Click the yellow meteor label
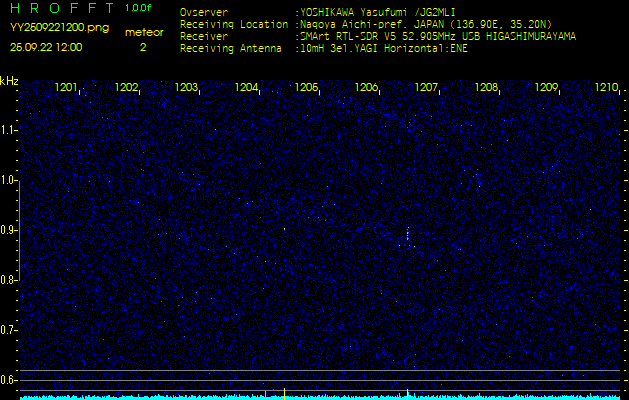Screen dimensions: 629x400 pos(143,32)
